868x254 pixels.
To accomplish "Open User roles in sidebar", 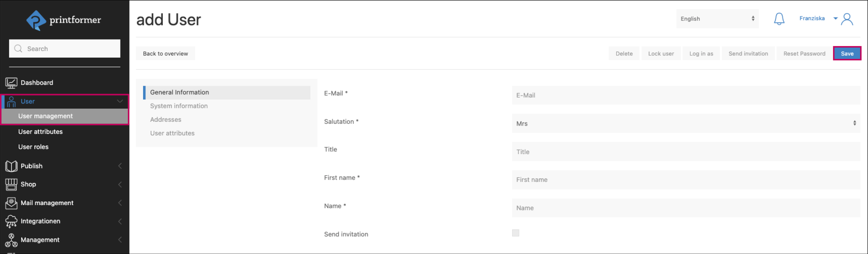I will coord(33,147).
